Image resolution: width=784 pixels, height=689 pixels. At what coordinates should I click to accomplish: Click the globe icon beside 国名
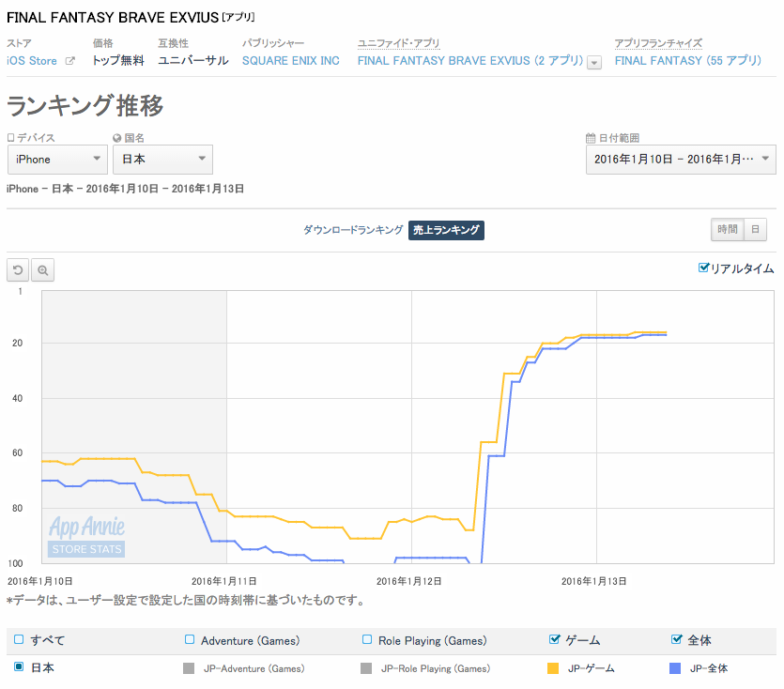pyautogui.click(x=116, y=138)
